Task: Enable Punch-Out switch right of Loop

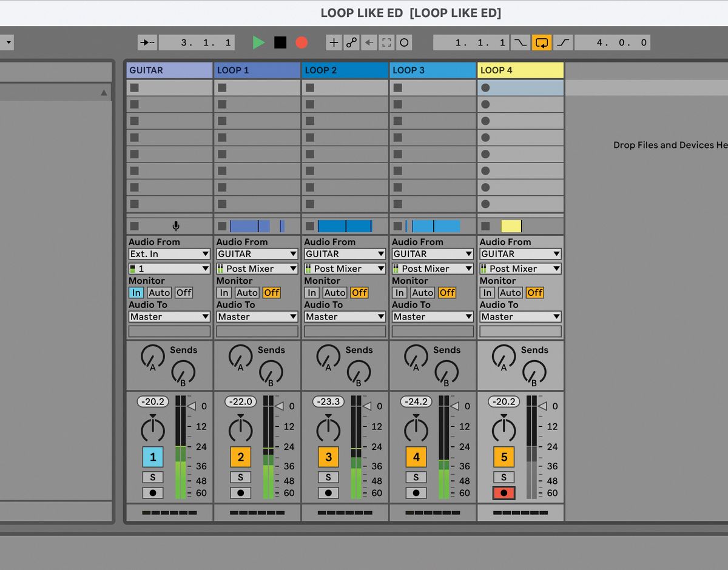Action: click(563, 42)
